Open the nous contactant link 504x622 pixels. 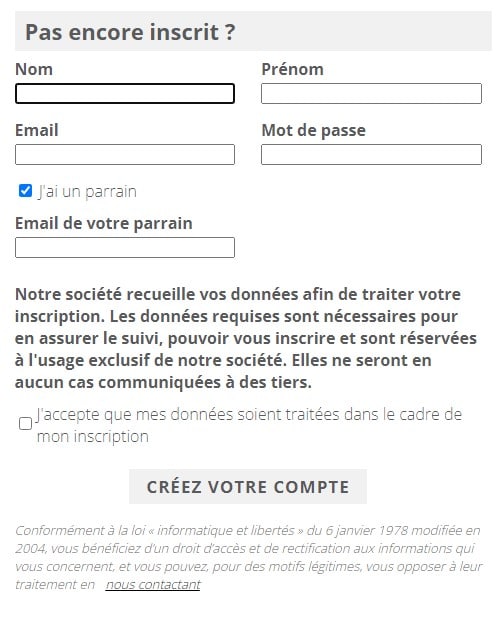pos(153,584)
